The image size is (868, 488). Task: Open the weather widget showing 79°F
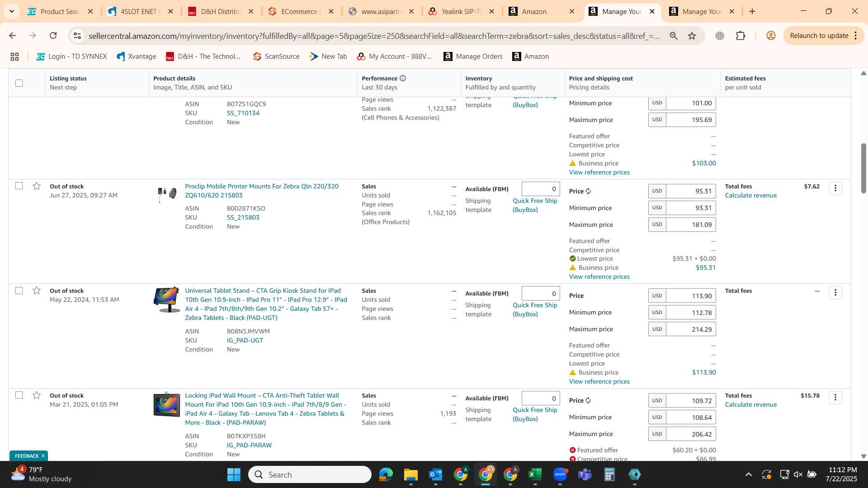coord(42,474)
